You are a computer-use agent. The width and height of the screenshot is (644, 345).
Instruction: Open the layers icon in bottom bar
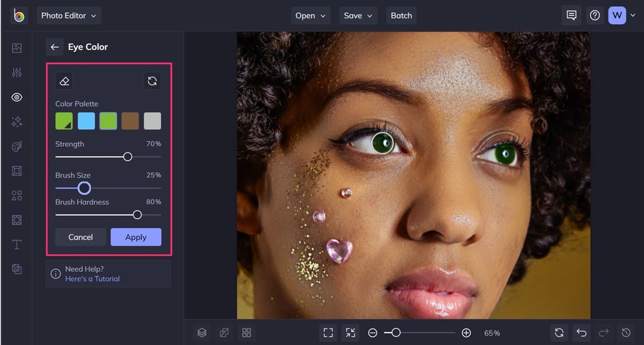click(x=202, y=333)
